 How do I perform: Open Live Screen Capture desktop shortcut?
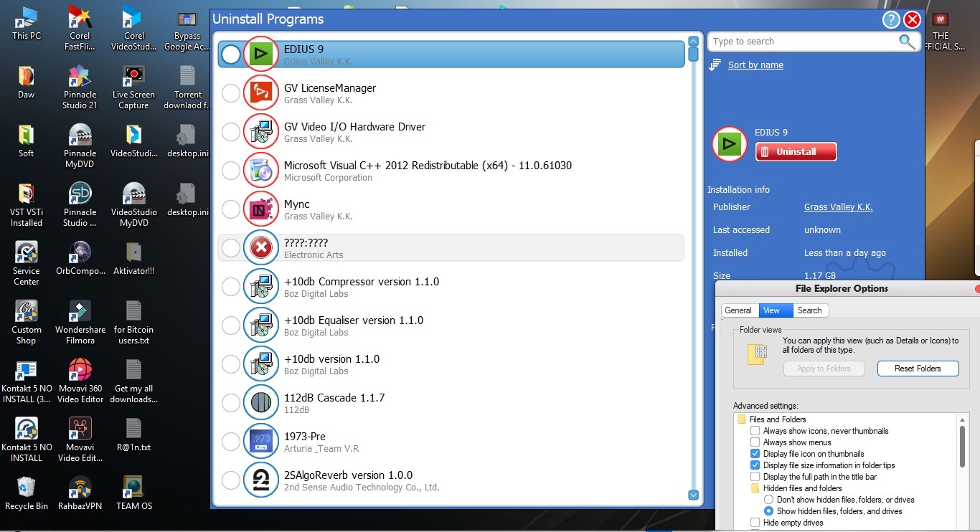pyautogui.click(x=133, y=87)
